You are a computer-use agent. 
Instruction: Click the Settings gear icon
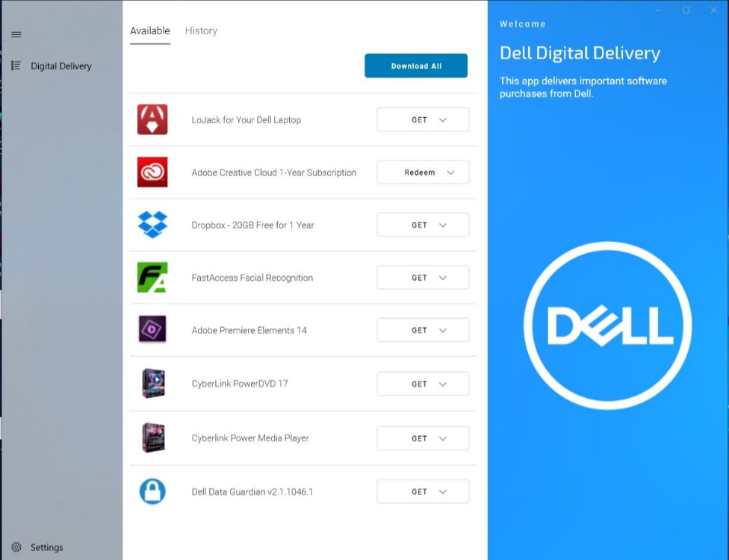[16, 547]
